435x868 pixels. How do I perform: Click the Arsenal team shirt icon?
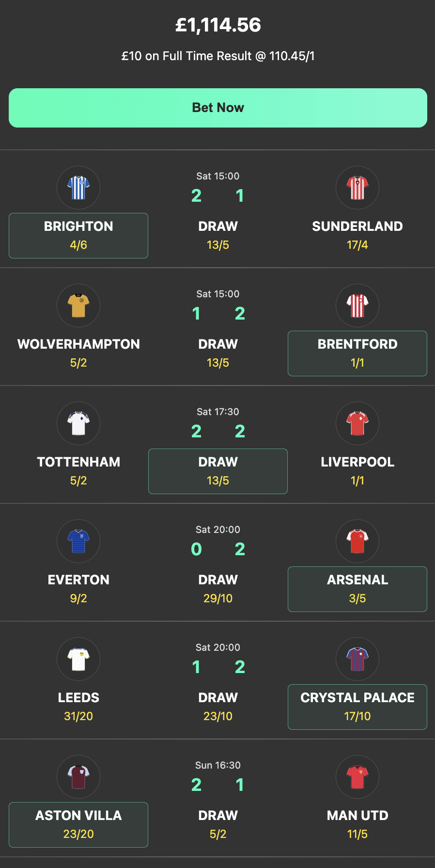[x=357, y=541]
